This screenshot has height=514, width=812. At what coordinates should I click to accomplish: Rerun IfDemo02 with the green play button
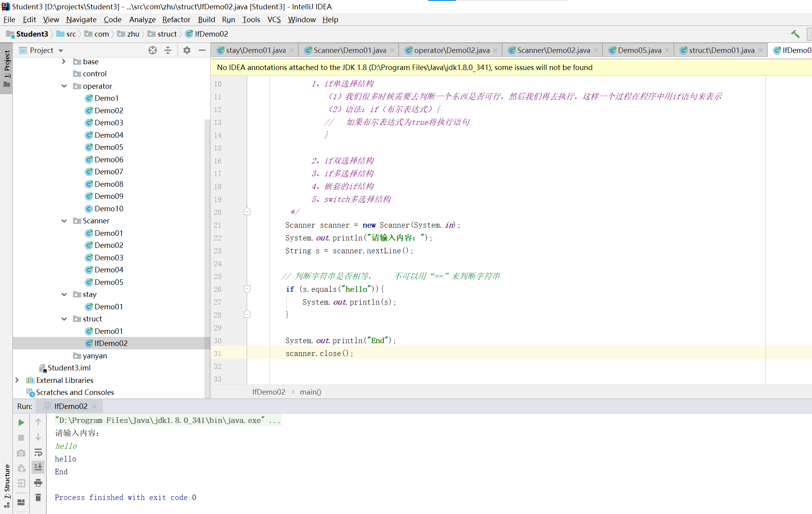click(x=21, y=422)
